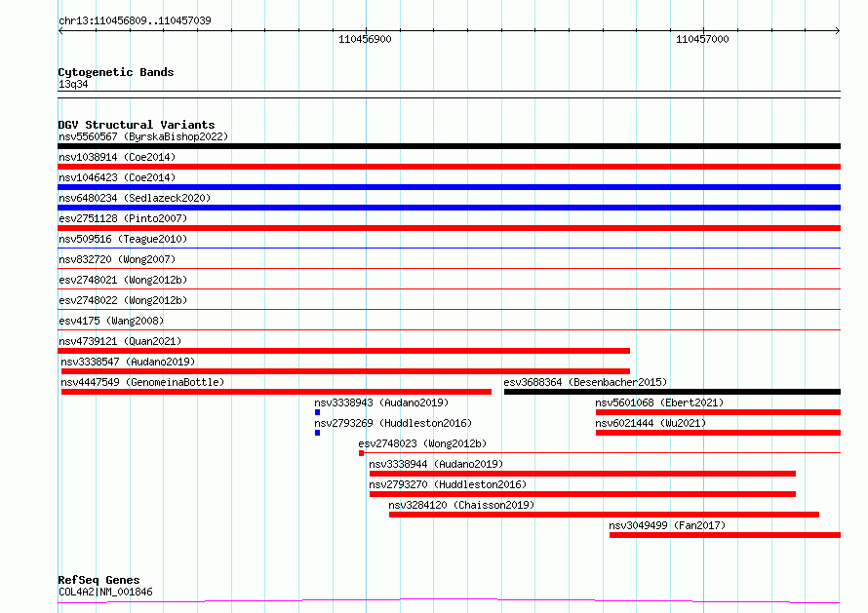
Task: Click the nsv4447549 (GenomeinaBottle) red bar
Action: point(276,392)
